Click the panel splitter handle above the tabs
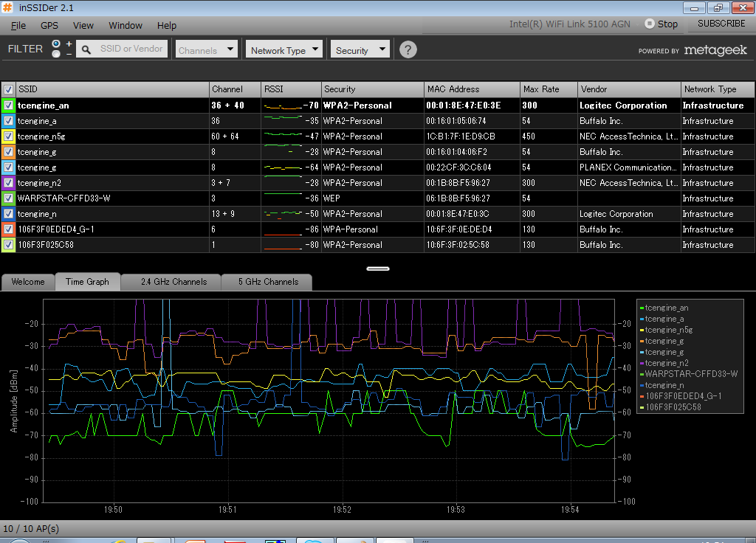The width and height of the screenshot is (756, 543). 378,269
